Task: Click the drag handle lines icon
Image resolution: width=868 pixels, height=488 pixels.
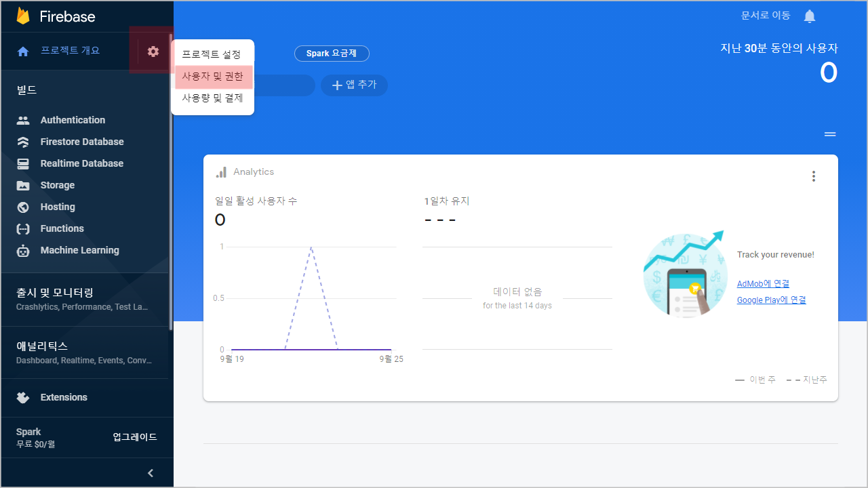Action: pos(830,134)
